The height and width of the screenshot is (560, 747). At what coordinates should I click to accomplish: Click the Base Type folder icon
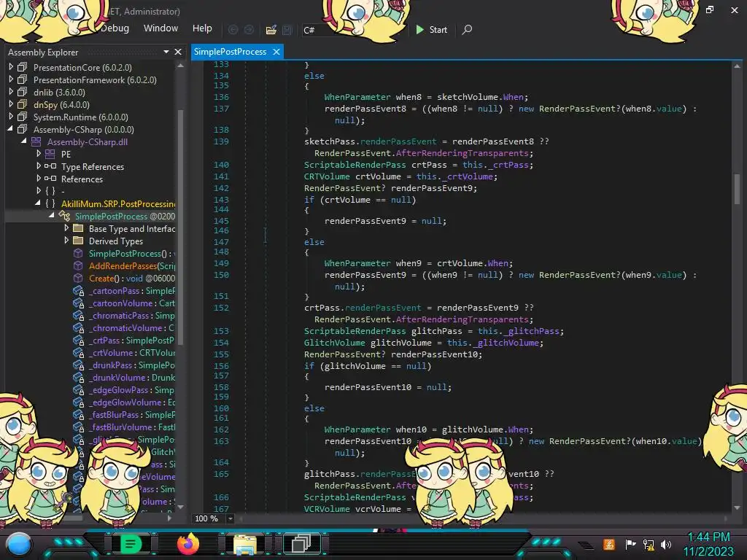(x=78, y=228)
